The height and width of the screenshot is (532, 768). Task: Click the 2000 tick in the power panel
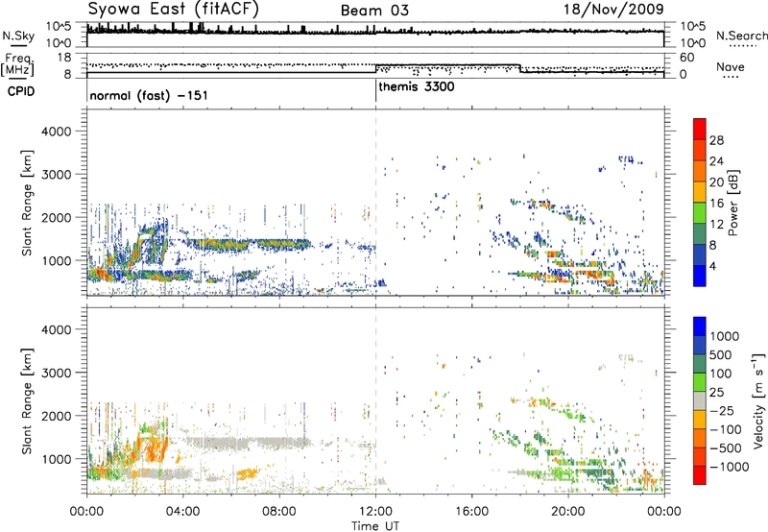coord(56,217)
